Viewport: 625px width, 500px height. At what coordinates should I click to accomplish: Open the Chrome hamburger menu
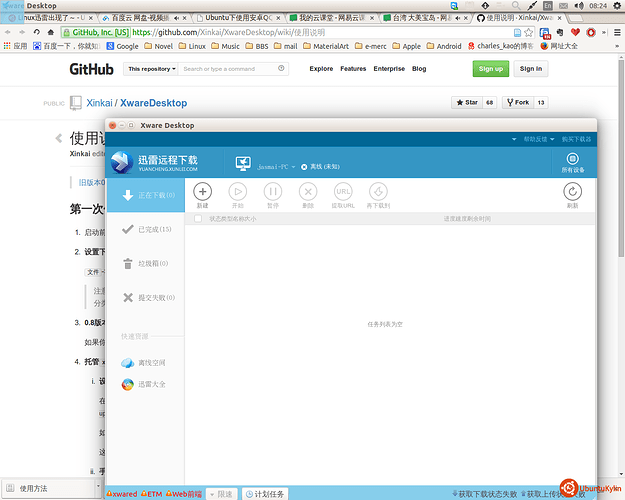617,32
